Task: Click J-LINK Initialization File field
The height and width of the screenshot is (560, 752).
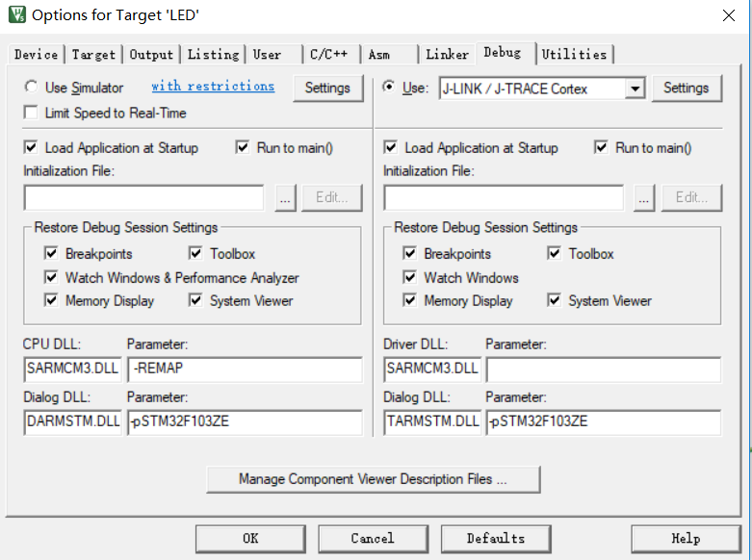Action: tap(504, 197)
